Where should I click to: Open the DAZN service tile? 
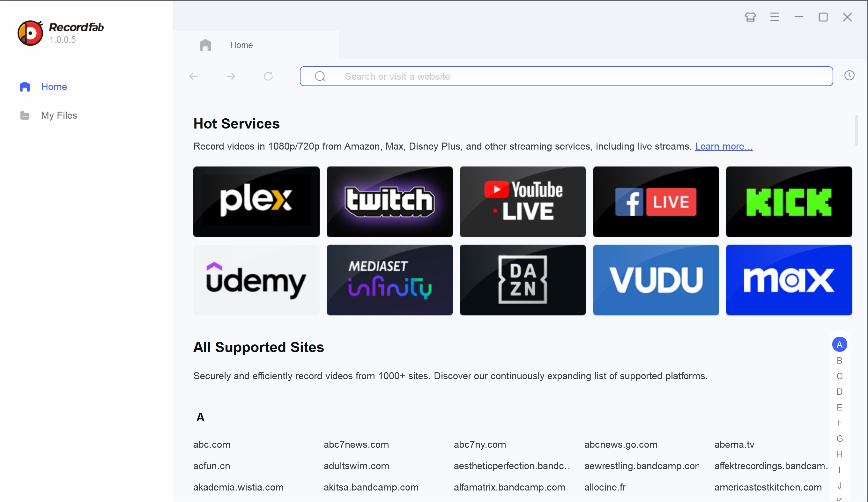pyautogui.click(x=523, y=280)
